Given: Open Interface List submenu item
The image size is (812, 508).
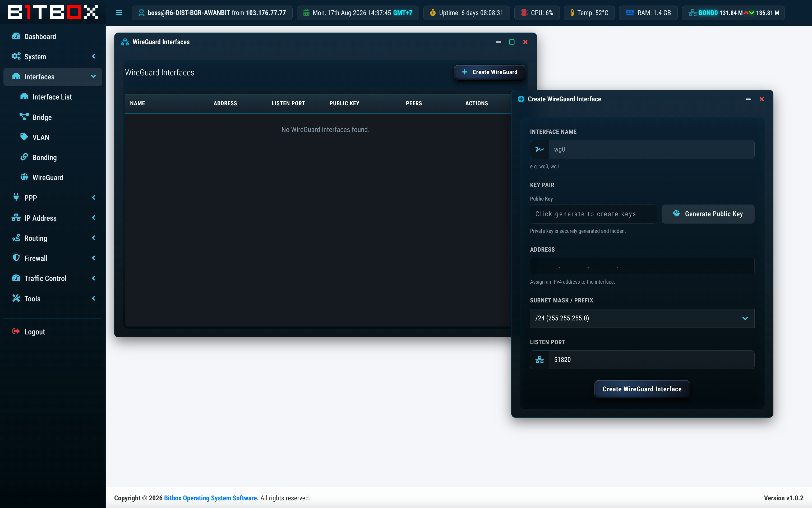Looking at the screenshot, I should (x=53, y=97).
